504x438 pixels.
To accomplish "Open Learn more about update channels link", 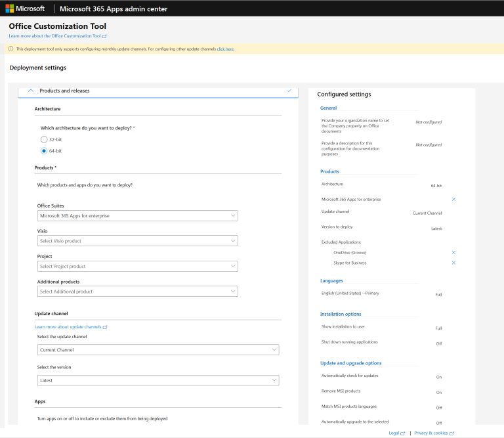I will click(x=68, y=327).
